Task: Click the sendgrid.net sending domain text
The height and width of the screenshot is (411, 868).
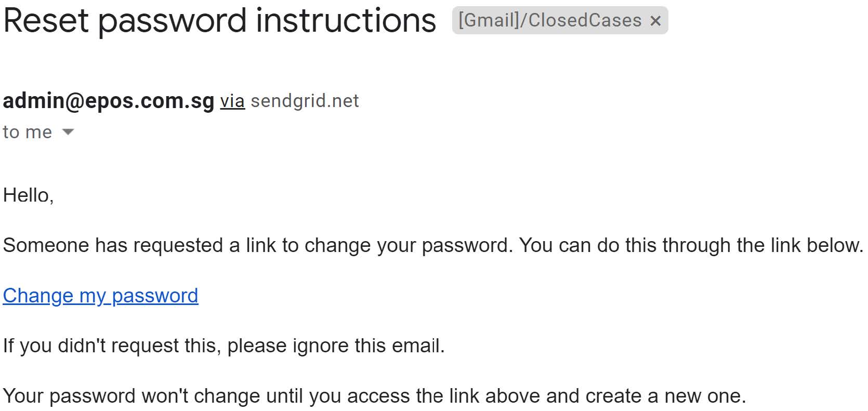Action: [305, 101]
